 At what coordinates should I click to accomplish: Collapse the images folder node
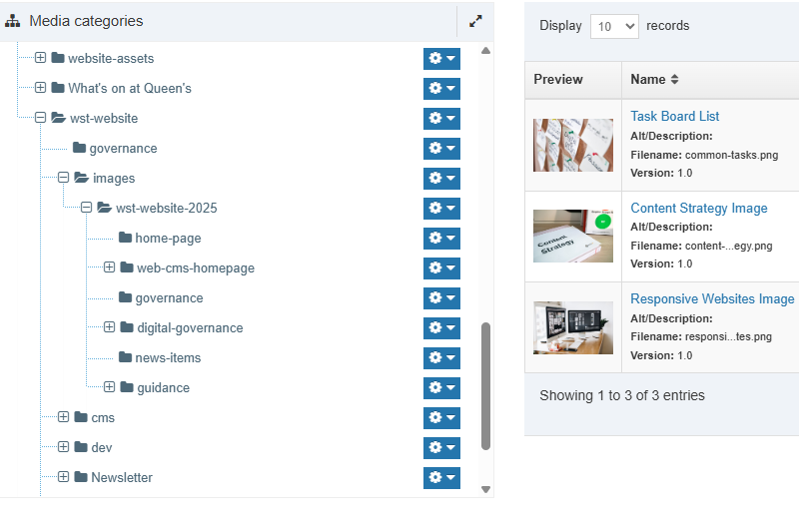click(x=64, y=178)
